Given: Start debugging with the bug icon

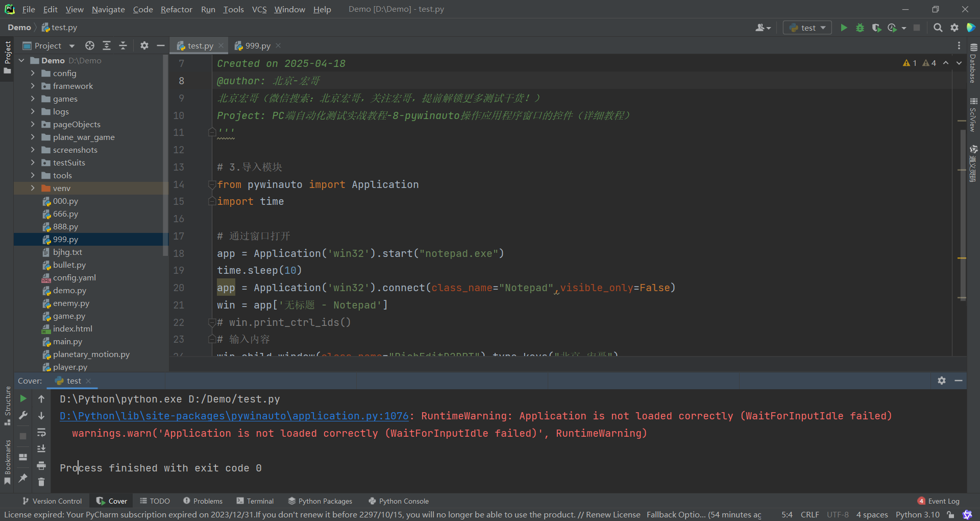Looking at the screenshot, I should point(860,28).
